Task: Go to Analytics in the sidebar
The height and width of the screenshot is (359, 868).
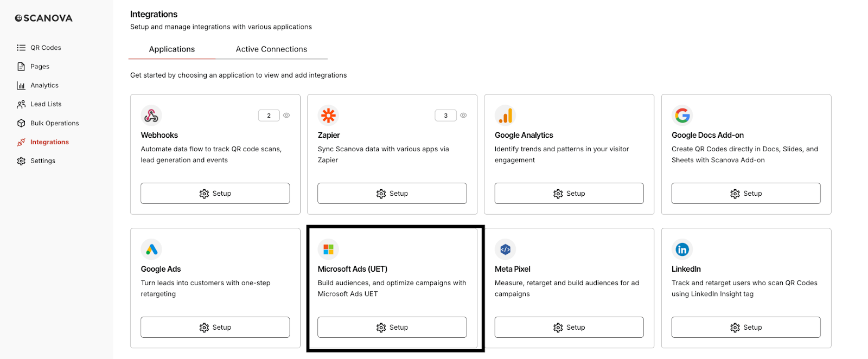Action: pos(44,85)
